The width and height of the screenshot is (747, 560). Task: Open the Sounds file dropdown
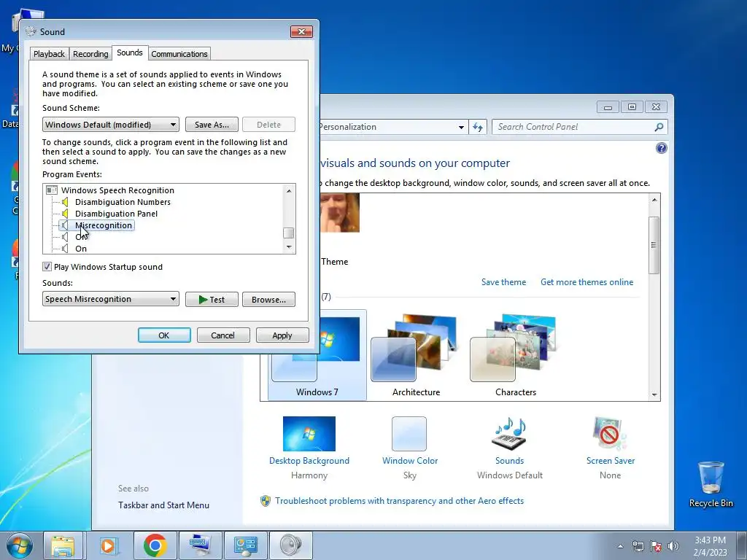click(111, 299)
